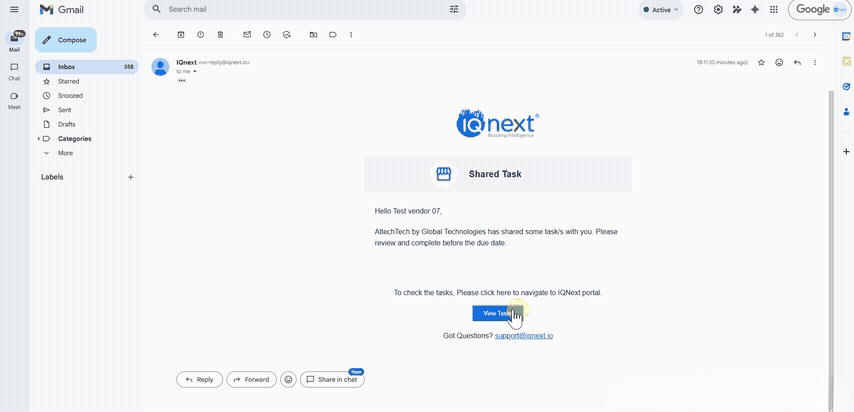The width and height of the screenshot is (854, 412).
Task: Archive this email using the toolbar icon
Action: pyautogui.click(x=181, y=34)
